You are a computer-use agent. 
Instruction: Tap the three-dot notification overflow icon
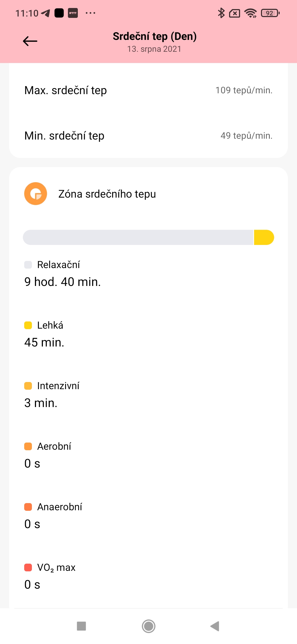90,13
